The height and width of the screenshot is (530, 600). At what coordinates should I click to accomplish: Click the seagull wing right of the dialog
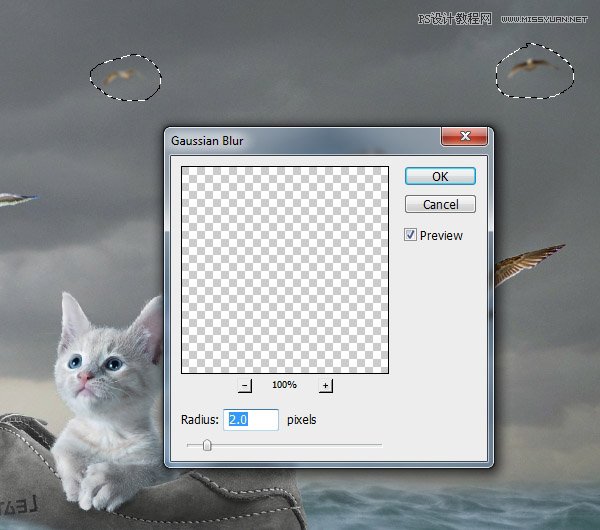point(528,265)
